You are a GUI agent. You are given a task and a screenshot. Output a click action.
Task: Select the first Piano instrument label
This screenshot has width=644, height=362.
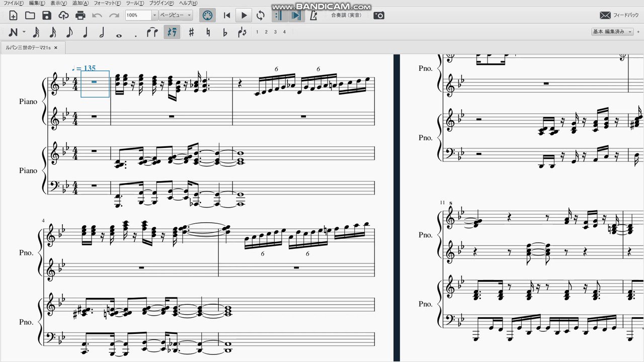point(28,102)
